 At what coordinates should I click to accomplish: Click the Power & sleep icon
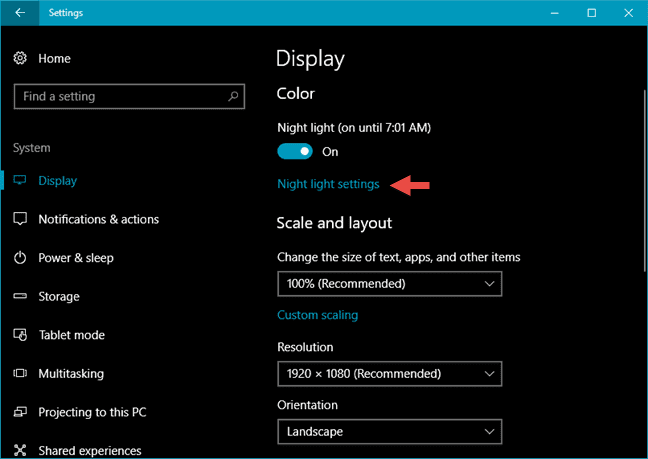coord(20,258)
